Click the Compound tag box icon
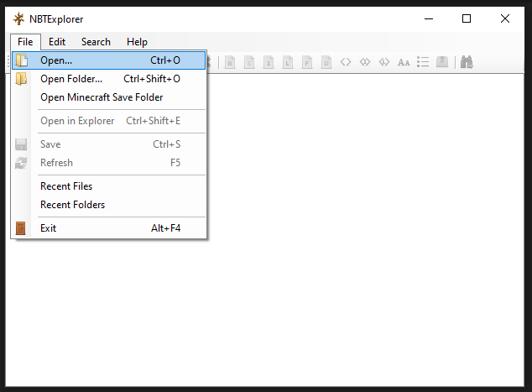This screenshot has width=532, height=392. point(442,61)
